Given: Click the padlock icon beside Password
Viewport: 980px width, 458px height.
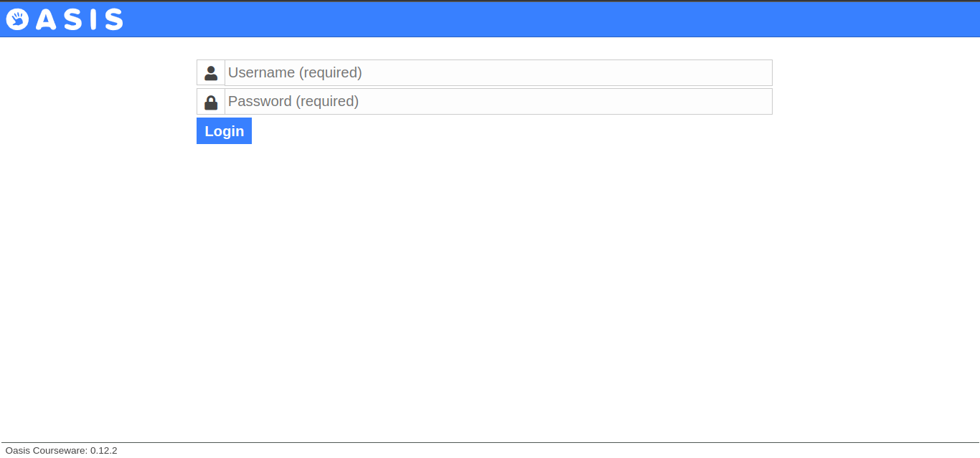Looking at the screenshot, I should (x=211, y=102).
